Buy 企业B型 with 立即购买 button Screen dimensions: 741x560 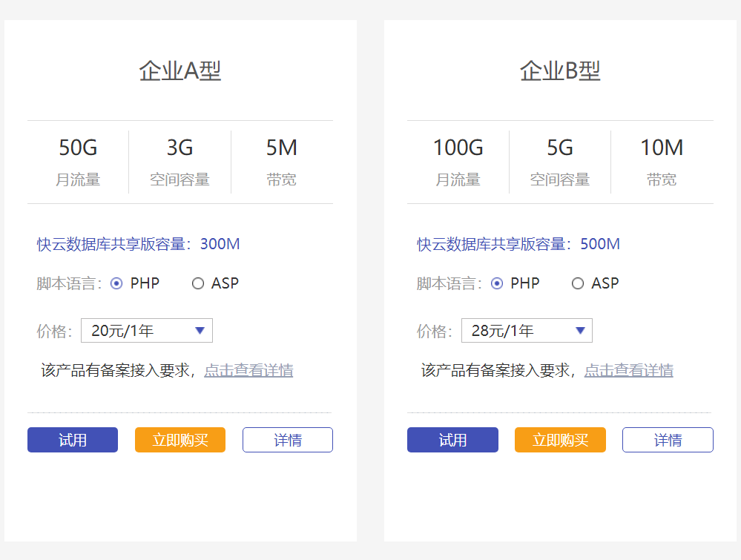click(x=560, y=440)
